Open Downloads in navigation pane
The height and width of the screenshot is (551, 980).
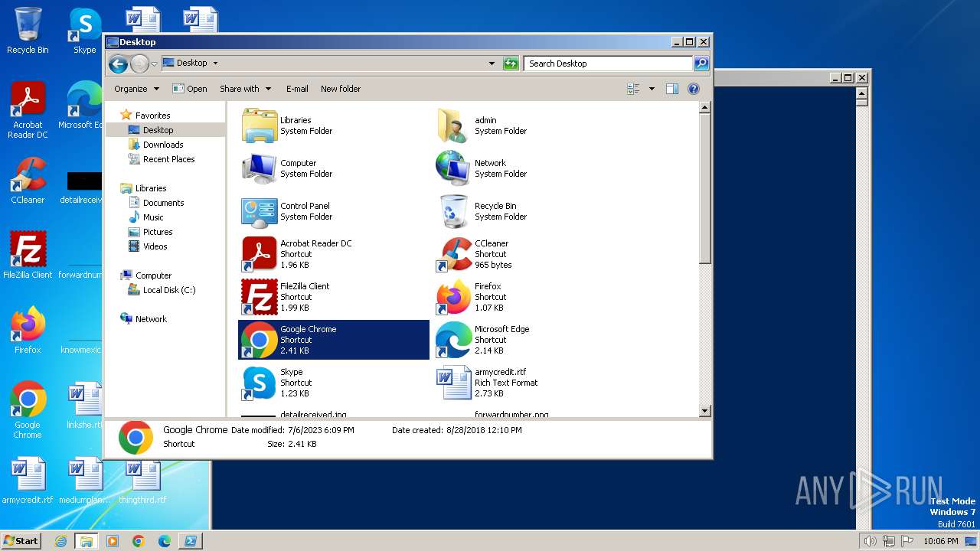point(163,145)
